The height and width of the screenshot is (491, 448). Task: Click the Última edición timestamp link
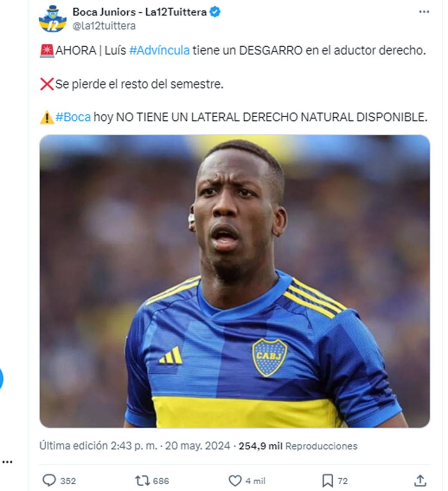[x=135, y=446]
